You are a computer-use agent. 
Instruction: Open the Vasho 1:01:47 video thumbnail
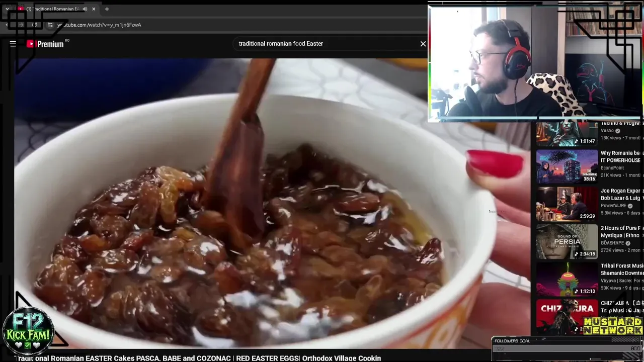click(567, 133)
